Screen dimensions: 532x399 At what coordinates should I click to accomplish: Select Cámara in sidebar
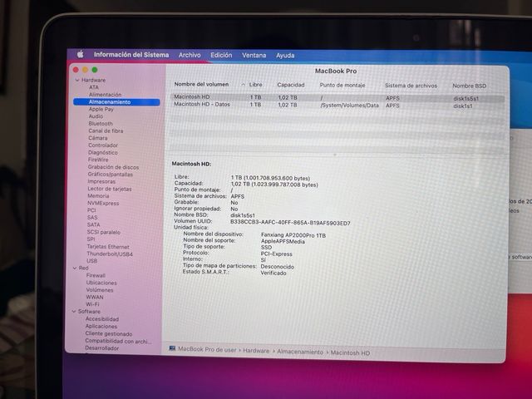(x=98, y=138)
